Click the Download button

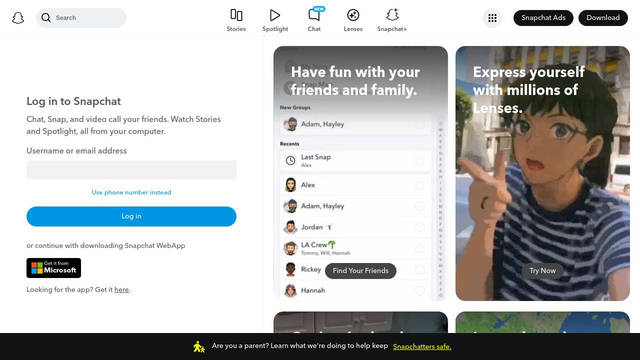pos(603,18)
